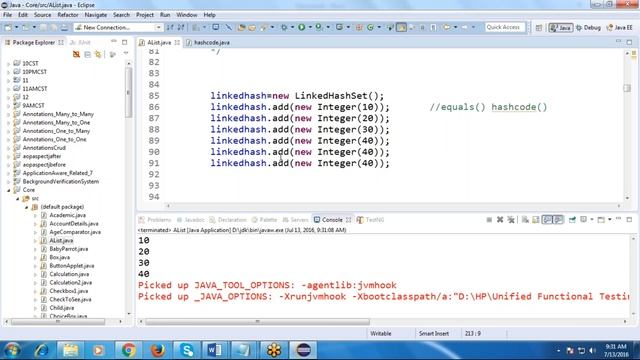Open Display Selected Console dropdown
The width and height of the screenshot is (640, 360).
592,220
